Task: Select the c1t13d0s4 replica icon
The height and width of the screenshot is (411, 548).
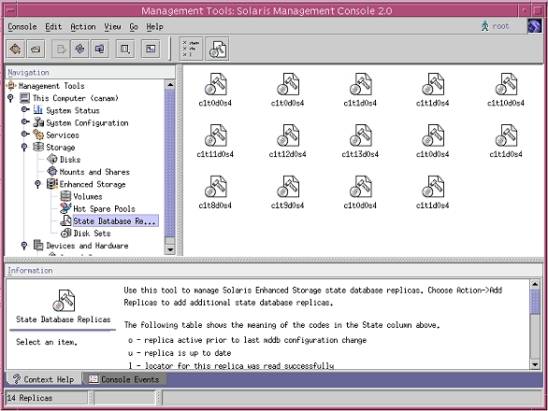Action: (x=360, y=136)
